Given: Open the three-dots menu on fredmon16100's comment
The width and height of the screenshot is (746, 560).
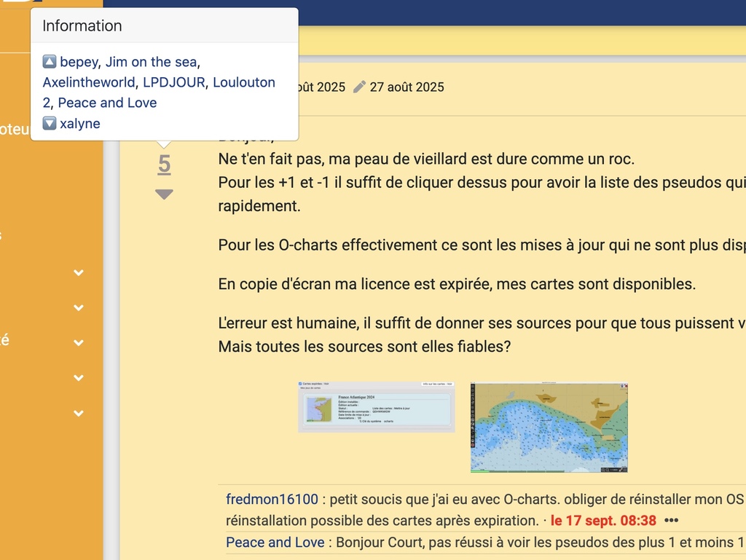Looking at the screenshot, I should tap(671, 521).
